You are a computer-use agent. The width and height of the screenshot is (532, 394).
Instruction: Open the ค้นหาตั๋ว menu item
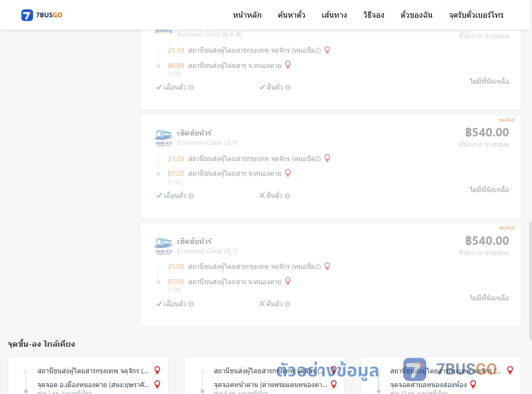click(x=292, y=15)
